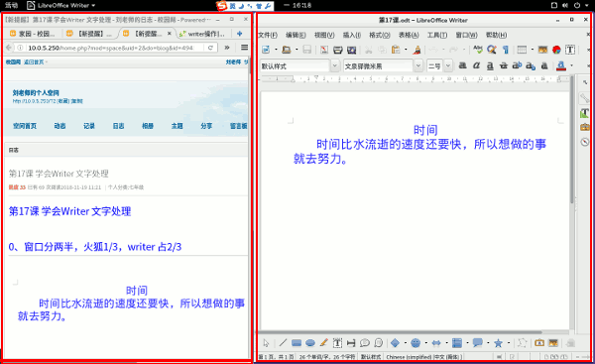Toggle bold text formatting
The width and height of the screenshot is (595, 364).
tap(462, 65)
